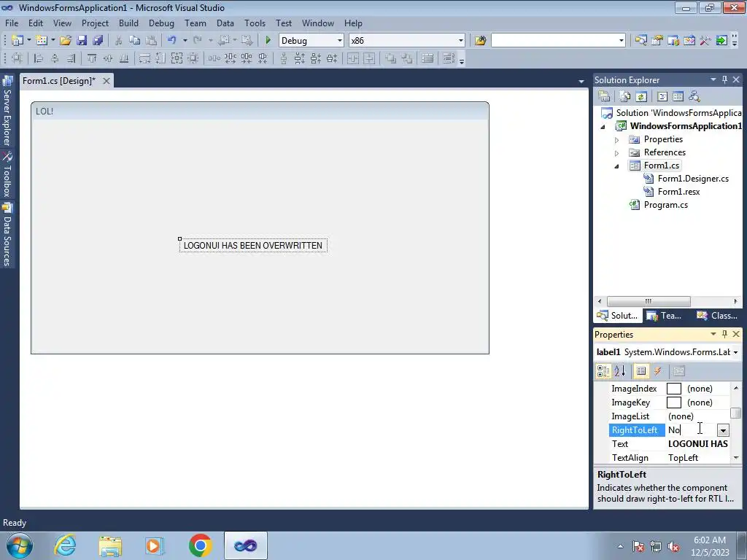Open the Debug menu

tap(161, 23)
